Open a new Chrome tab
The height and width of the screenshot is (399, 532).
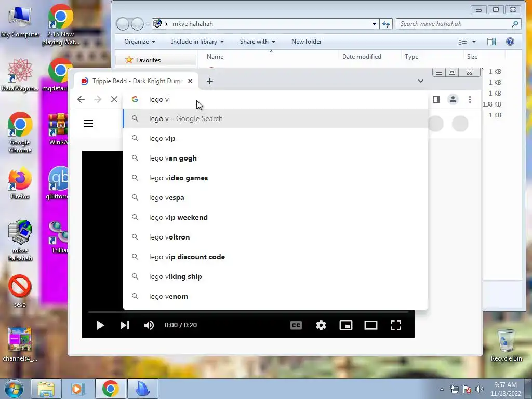coord(210,81)
